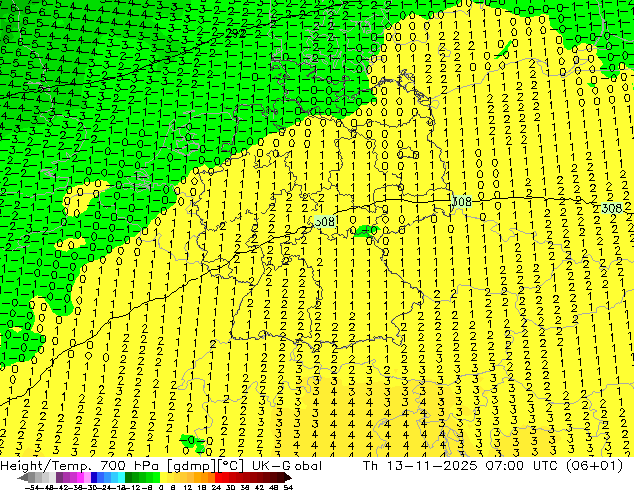
Task: Click the "54" label at the legend end
Action: tap(288, 487)
